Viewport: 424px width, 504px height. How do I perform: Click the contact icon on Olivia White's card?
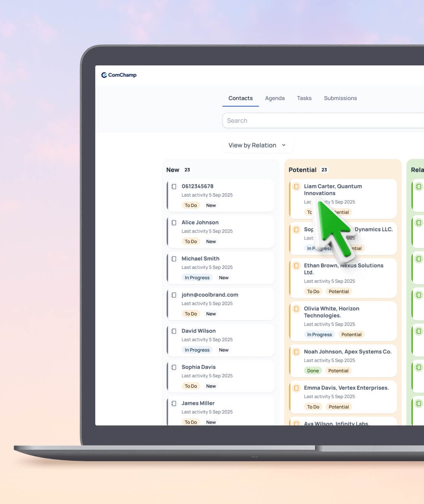pyautogui.click(x=296, y=309)
